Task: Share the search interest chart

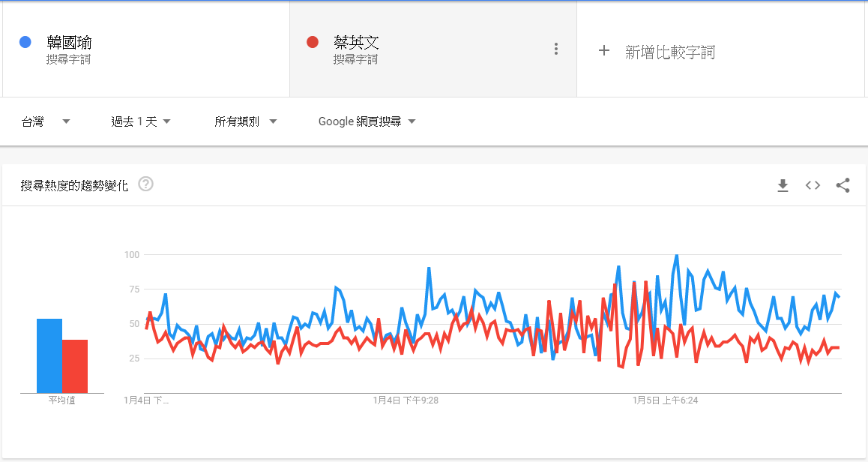Action: (843, 185)
